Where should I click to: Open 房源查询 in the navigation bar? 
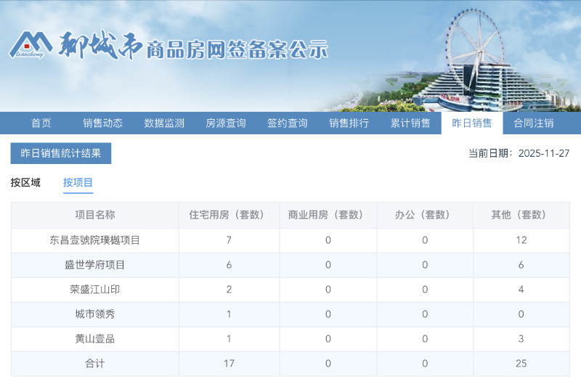(226, 123)
